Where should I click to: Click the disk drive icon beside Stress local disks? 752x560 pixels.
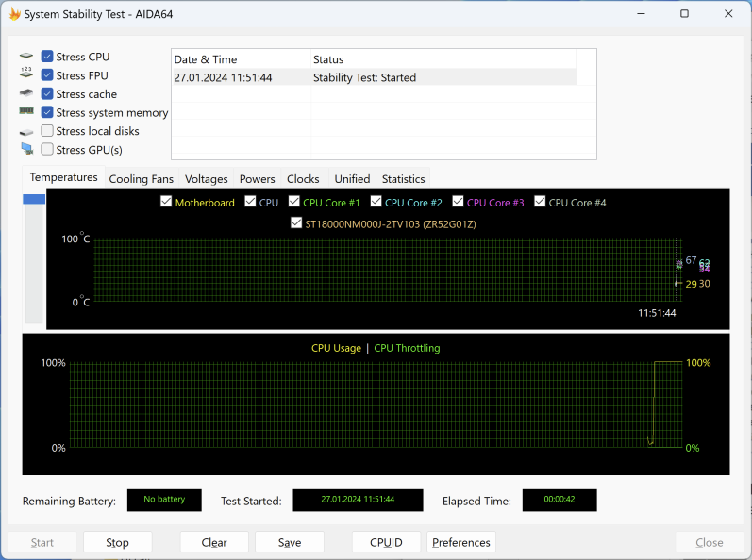(x=26, y=132)
